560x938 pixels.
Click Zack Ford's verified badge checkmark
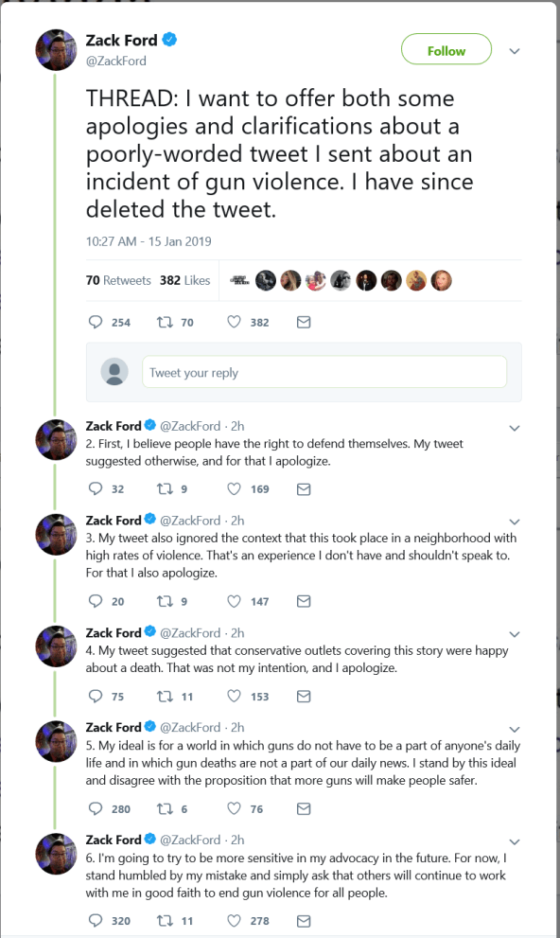coord(169,40)
